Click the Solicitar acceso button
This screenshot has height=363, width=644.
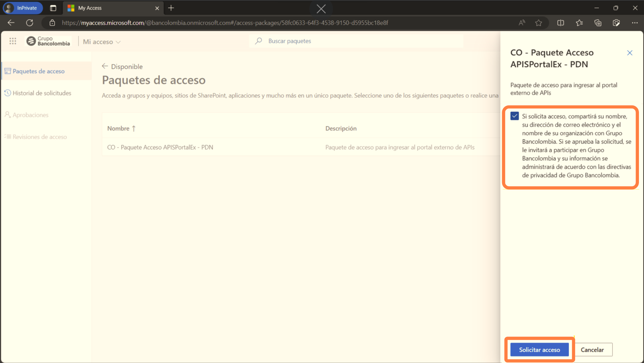tap(539, 349)
